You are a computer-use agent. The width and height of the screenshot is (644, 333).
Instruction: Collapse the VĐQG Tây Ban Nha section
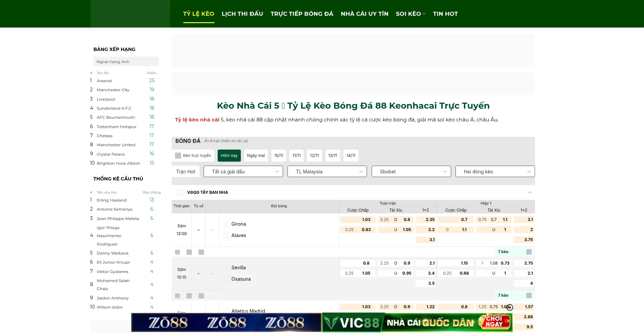[530, 192]
